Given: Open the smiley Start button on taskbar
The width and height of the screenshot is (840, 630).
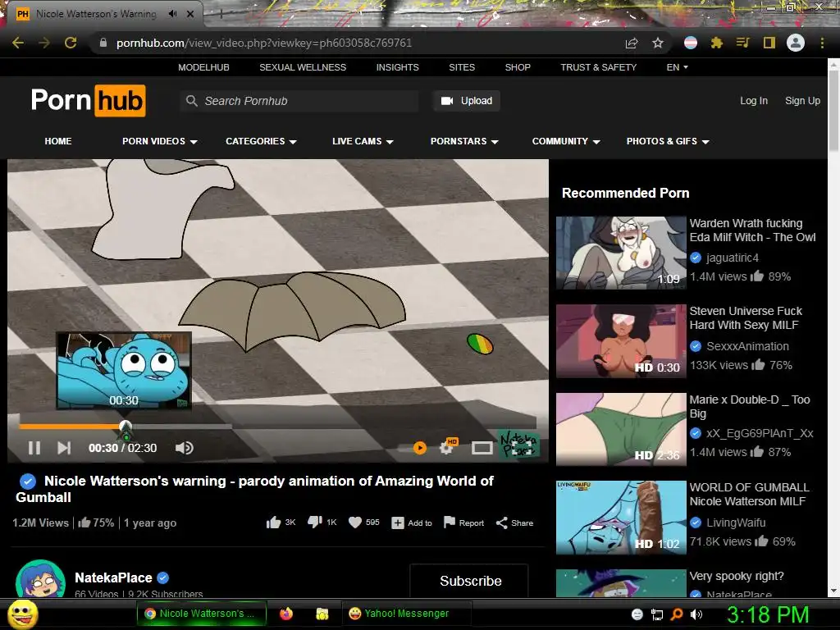Looking at the screenshot, I should [x=22, y=614].
